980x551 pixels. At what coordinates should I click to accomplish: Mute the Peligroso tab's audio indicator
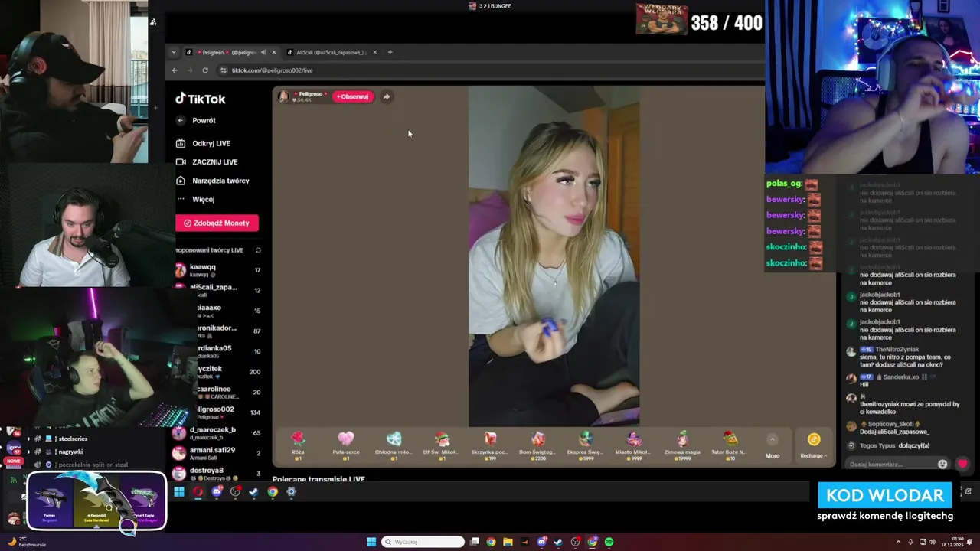click(263, 52)
